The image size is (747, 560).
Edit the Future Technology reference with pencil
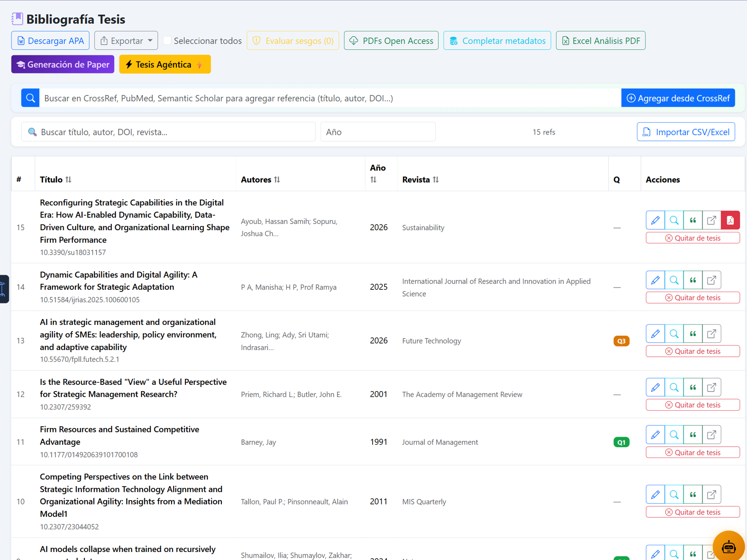(655, 334)
